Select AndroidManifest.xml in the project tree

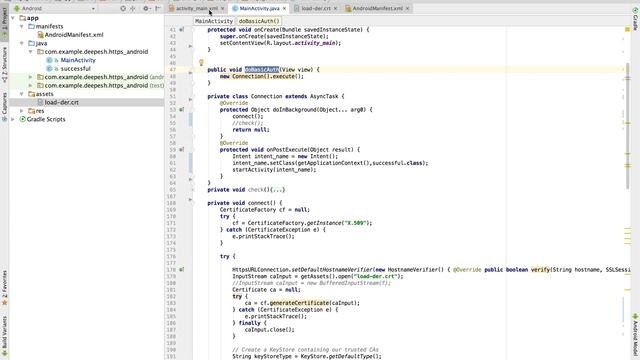[74, 35]
